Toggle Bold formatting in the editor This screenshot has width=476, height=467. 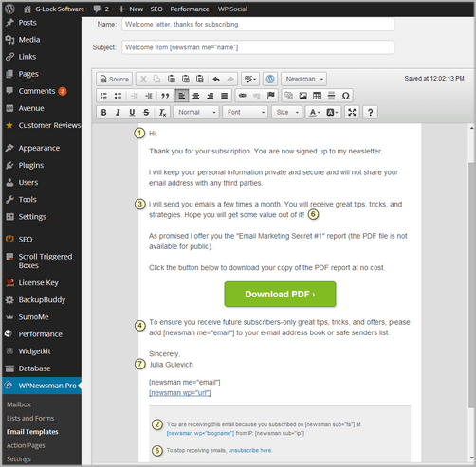click(x=103, y=112)
